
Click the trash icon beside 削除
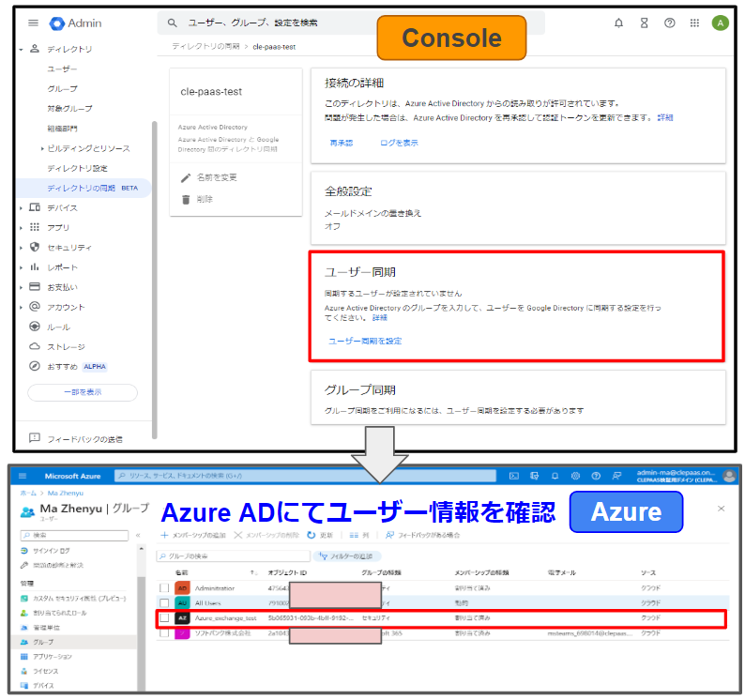[x=186, y=199]
